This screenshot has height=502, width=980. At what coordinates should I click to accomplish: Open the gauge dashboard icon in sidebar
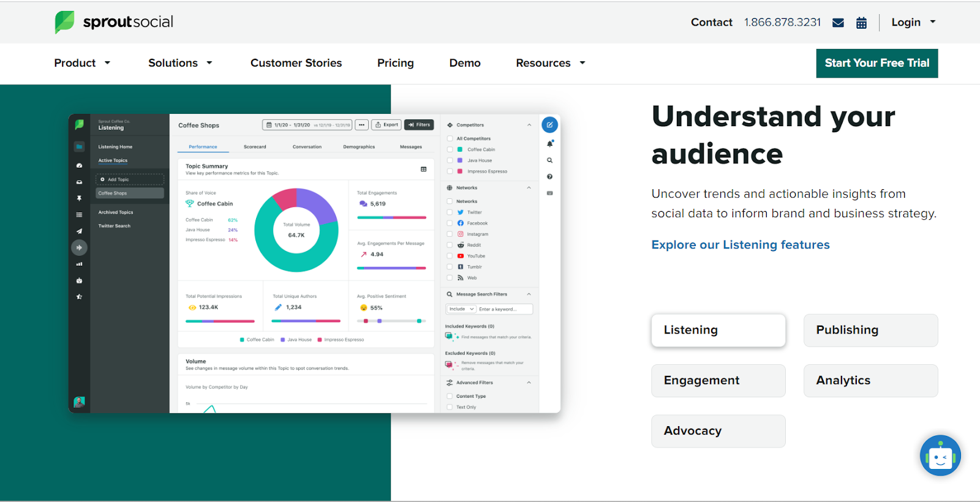(x=79, y=165)
